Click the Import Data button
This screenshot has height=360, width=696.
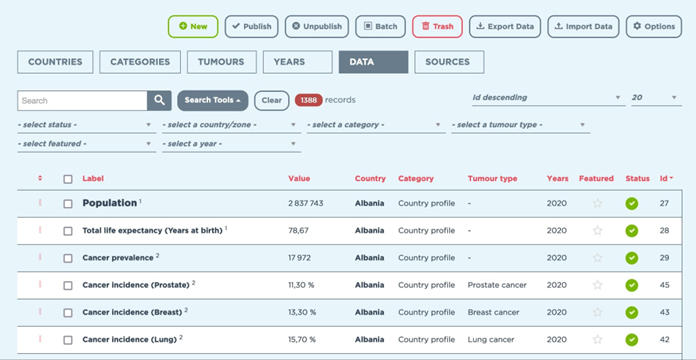[x=583, y=27]
